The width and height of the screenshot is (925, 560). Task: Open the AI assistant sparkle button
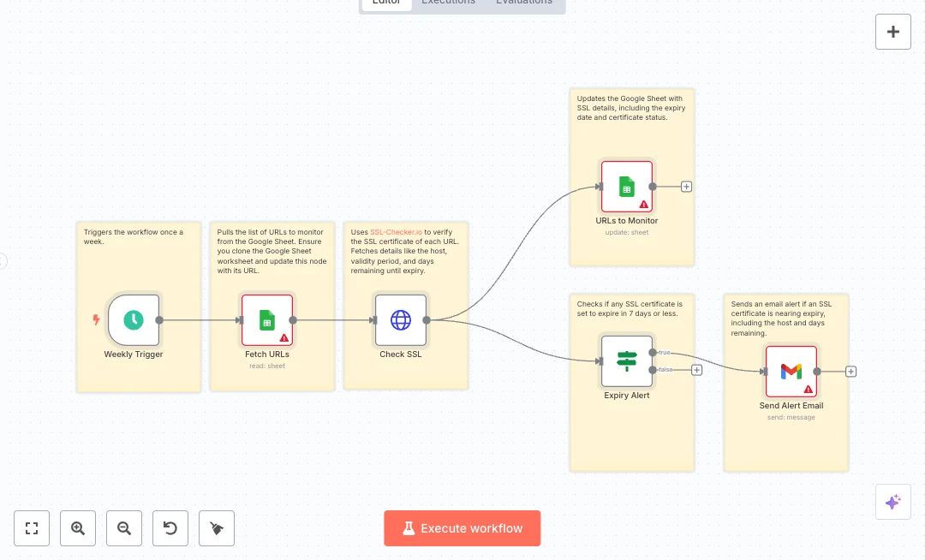[892, 502]
